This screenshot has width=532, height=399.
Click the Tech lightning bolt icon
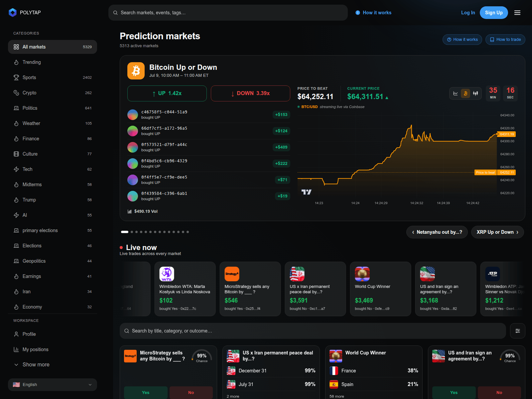(16, 169)
